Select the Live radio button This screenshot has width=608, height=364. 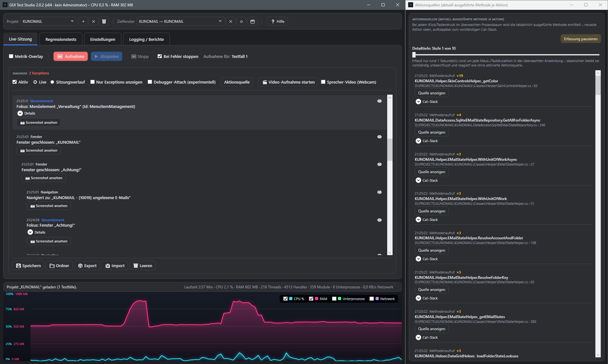[x=35, y=82]
